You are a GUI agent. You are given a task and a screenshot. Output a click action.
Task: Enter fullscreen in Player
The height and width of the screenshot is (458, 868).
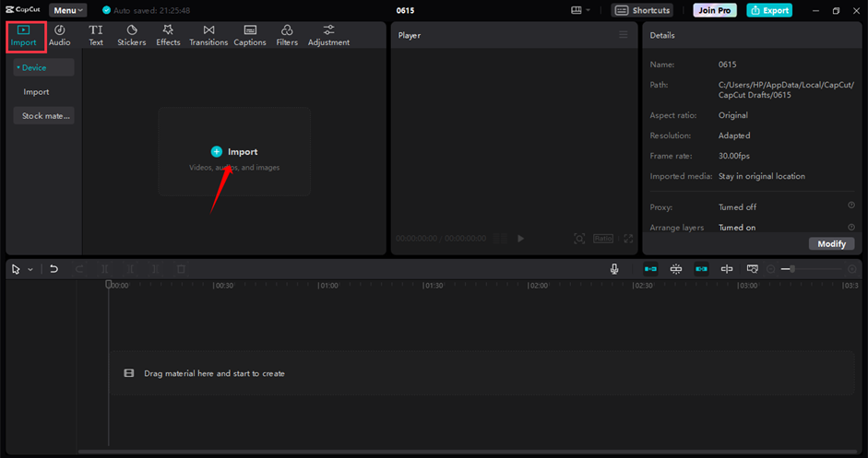click(x=628, y=239)
